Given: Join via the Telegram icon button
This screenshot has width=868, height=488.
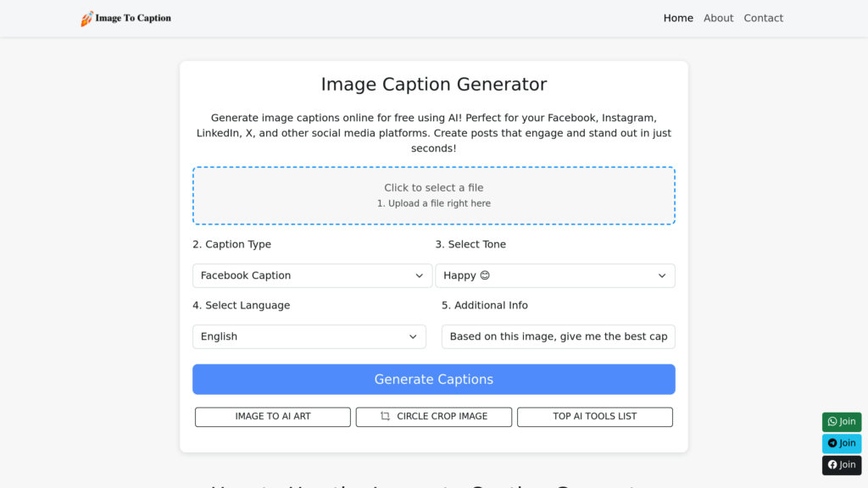Looking at the screenshot, I should coord(841,443).
